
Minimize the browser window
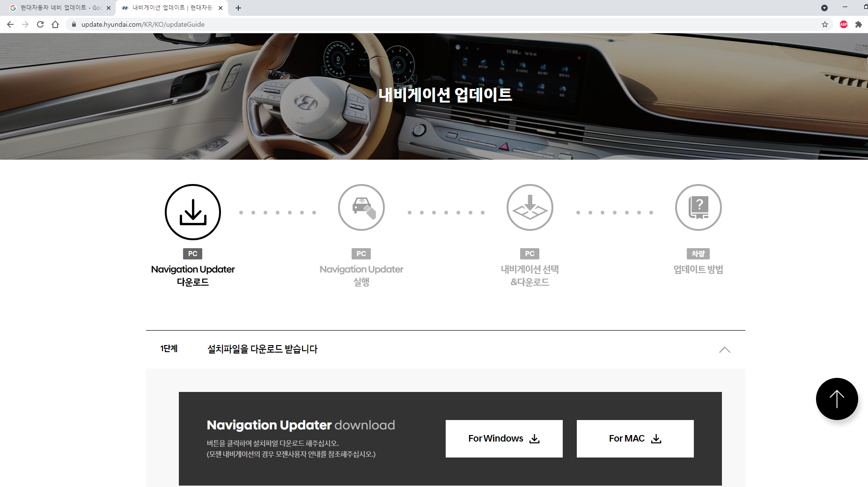click(x=845, y=7)
